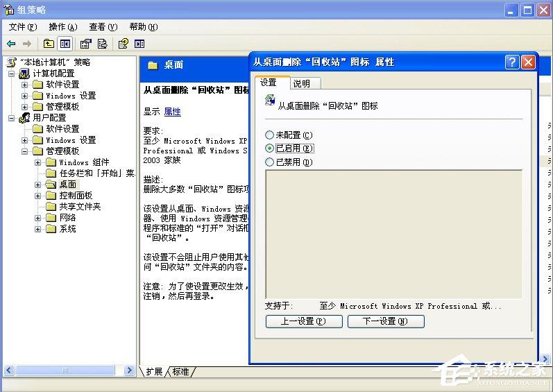Select the 未配置 radio button
The height and width of the screenshot is (392, 553).
[x=269, y=135]
